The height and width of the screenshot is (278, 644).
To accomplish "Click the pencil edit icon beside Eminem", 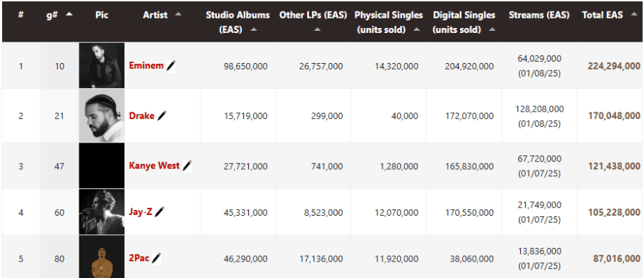I will pyautogui.click(x=171, y=66).
